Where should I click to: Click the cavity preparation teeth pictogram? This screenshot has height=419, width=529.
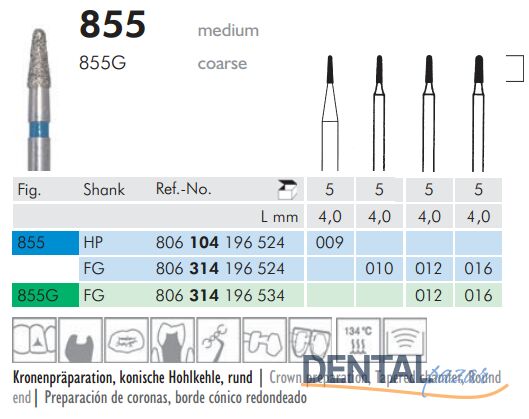pos(34,340)
